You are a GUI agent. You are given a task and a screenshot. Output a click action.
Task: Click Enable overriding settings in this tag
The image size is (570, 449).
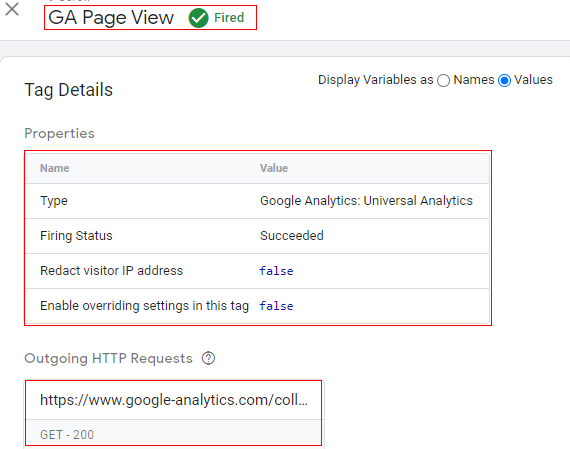(144, 306)
